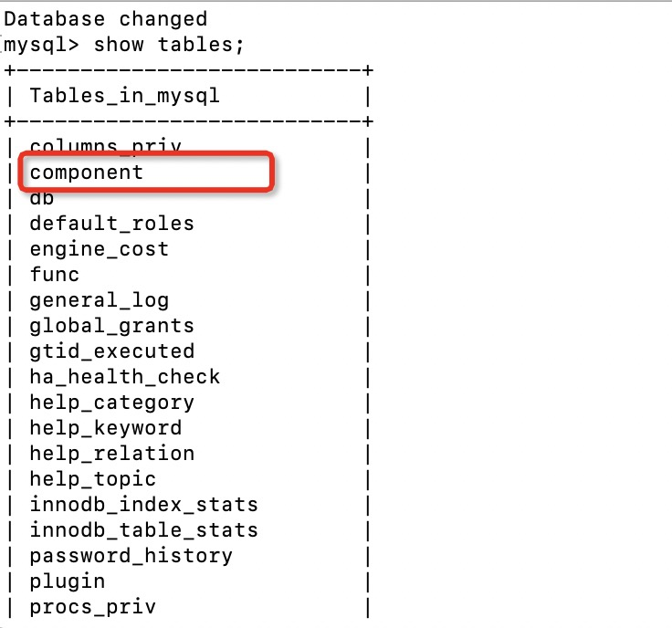Click the db table row

click(x=41, y=197)
